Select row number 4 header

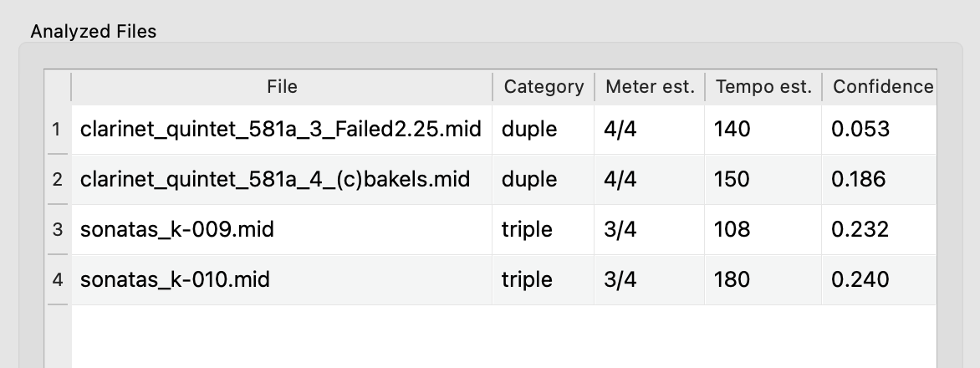click(x=57, y=279)
